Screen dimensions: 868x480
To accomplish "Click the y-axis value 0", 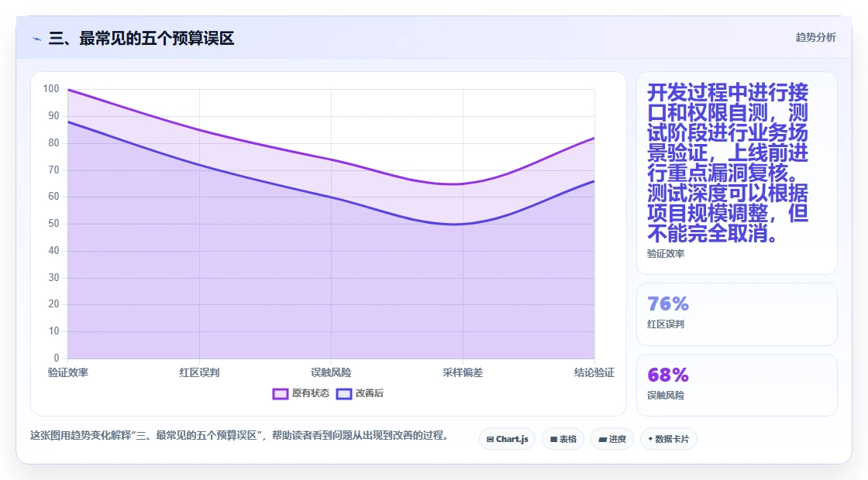I will click(57, 358).
